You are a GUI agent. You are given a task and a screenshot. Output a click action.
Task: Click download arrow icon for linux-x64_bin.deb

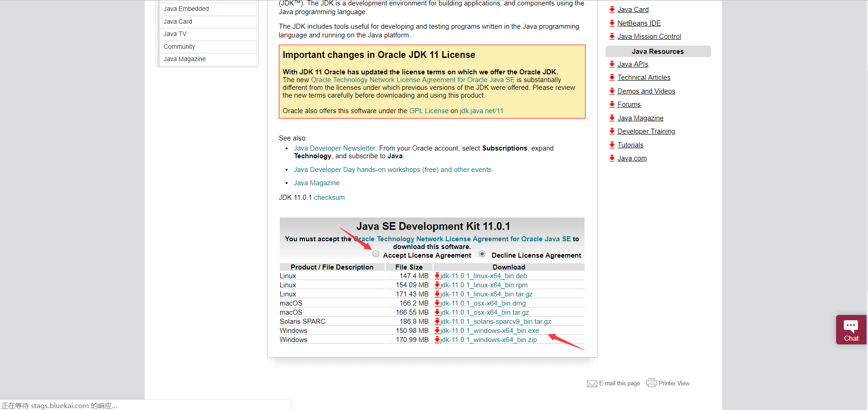[437, 276]
